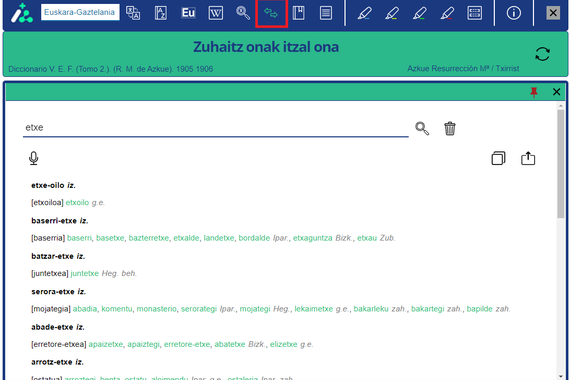Pin the results panel with red pin
570x380 pixels.
[534, 92]
